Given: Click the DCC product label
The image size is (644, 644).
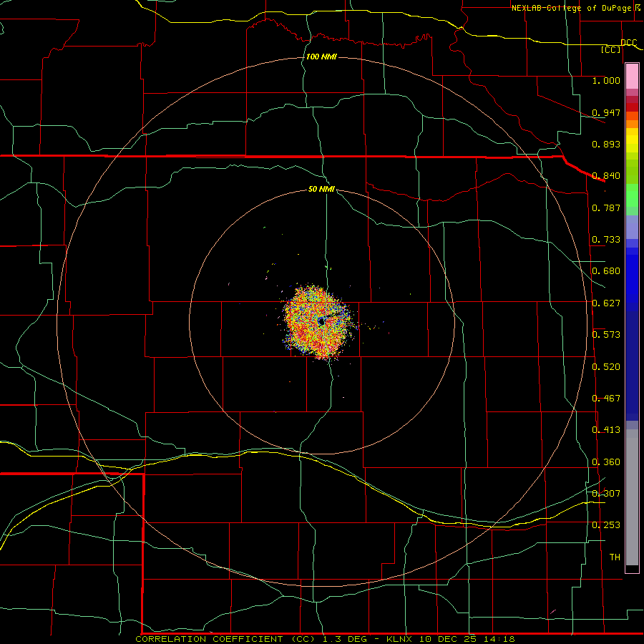Looking at the screenshot, I should coord(629,42).
